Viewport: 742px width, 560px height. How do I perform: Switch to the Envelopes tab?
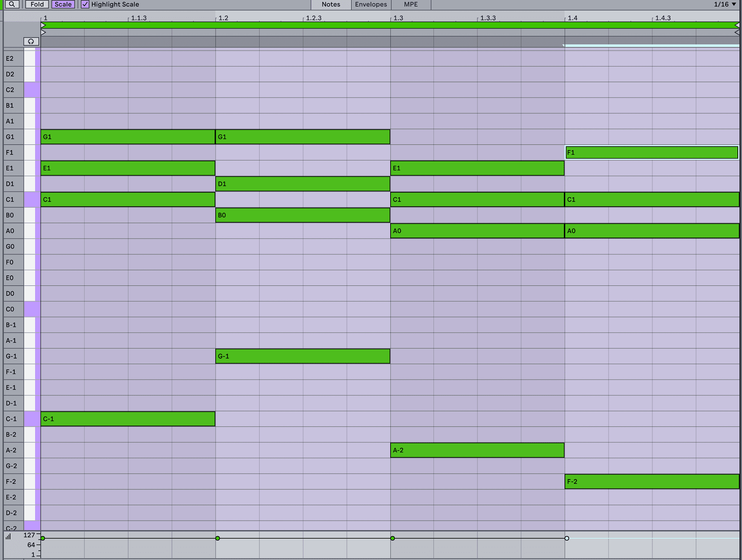pos(370,4)
